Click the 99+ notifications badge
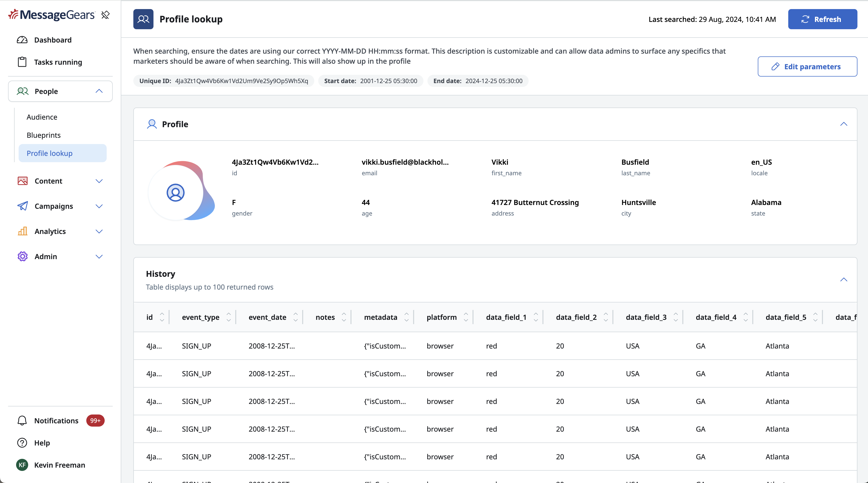 (x=95, y=421)
